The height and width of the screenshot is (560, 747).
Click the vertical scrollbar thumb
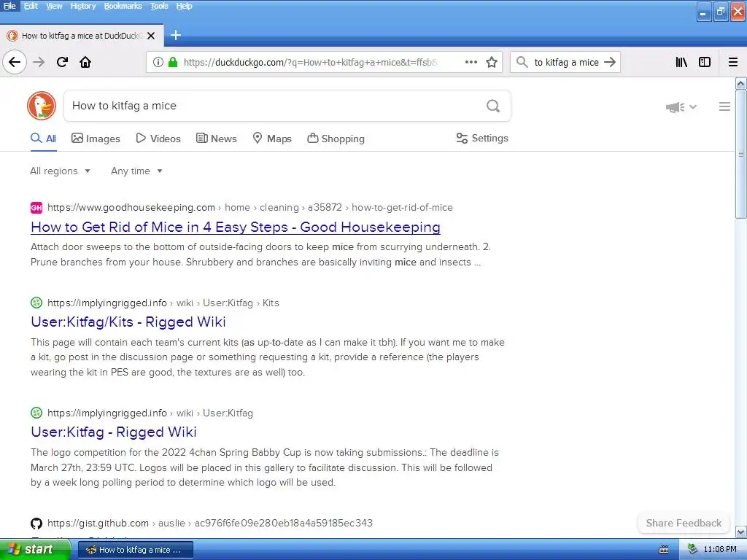click(x=741, y=154)
